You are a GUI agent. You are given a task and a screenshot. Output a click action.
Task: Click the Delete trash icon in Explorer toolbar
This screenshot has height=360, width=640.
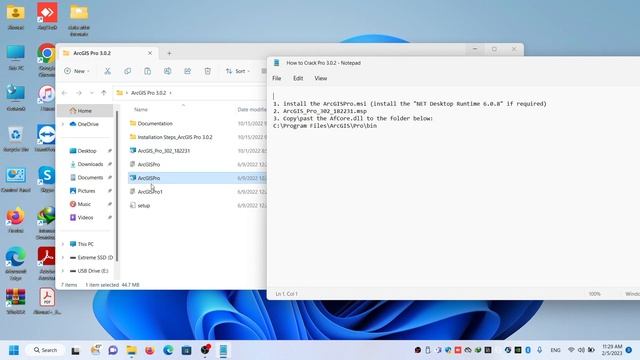click(x=207, y=71)
